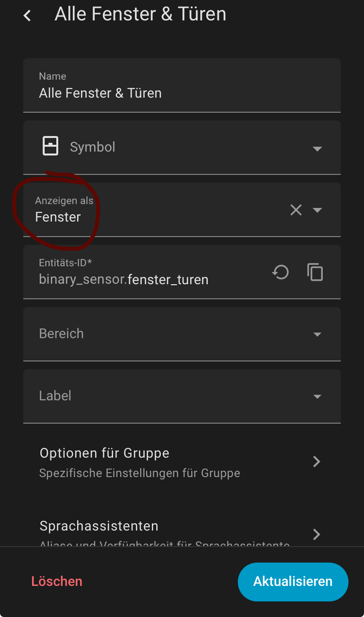Viewport: 364px width, 617px height.
Task: Click the Symbol field placeholder text
Action: pyautogui.click(x=93, y=147)
